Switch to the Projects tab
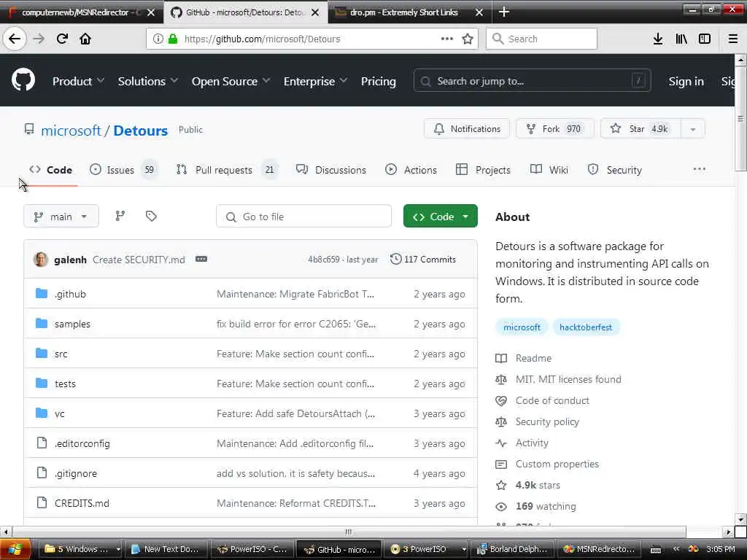 coord(483,169)
